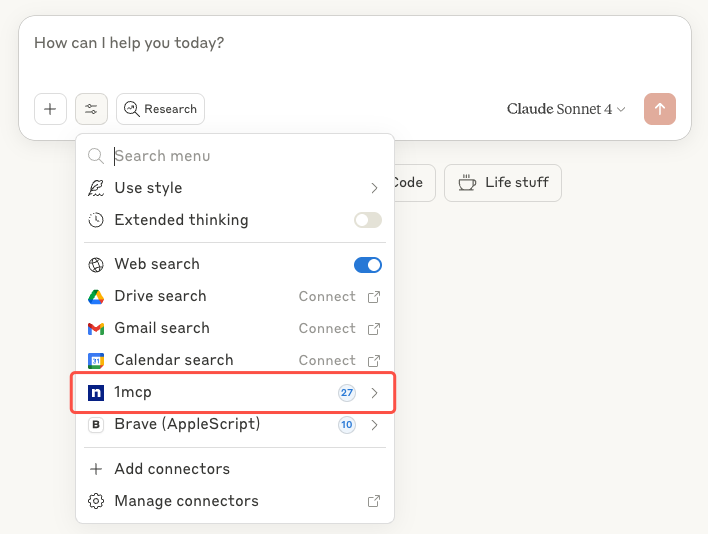Screen dimensions: 708x534
Task: Open the 1mcp connector entry
Action: 233,392
